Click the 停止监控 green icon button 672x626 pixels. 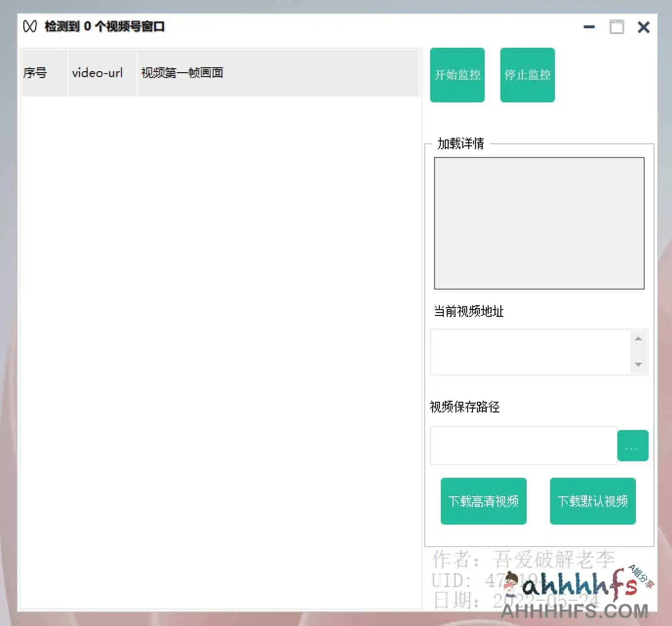click(x=527, y=74)
